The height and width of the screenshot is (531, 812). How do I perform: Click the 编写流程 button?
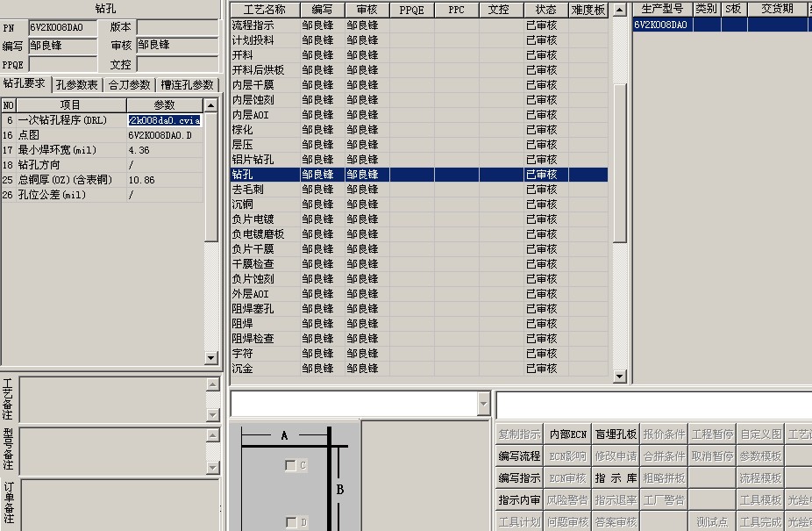click(519, 456)
